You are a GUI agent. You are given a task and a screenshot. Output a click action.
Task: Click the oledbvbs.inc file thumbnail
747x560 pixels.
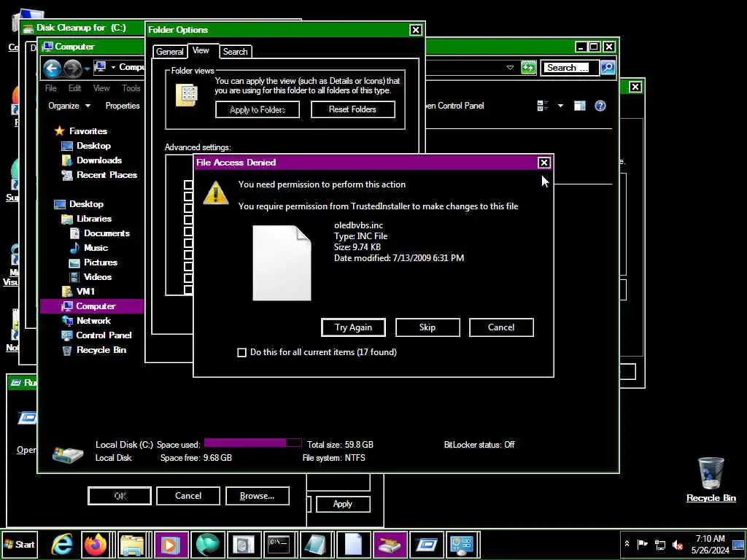click(282, 262)
